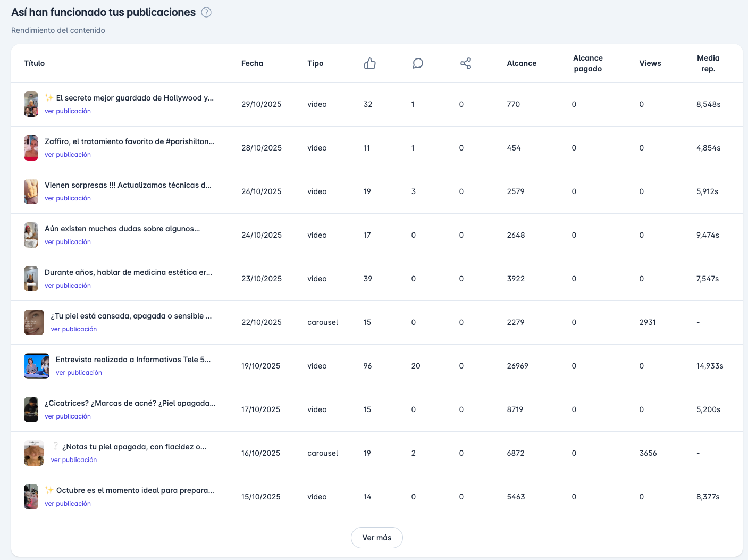The height and width of the screenshot is (560, 748).
Task: Click thumbnail of "Vienen sorpresas" post
Action: click(31, 191)
